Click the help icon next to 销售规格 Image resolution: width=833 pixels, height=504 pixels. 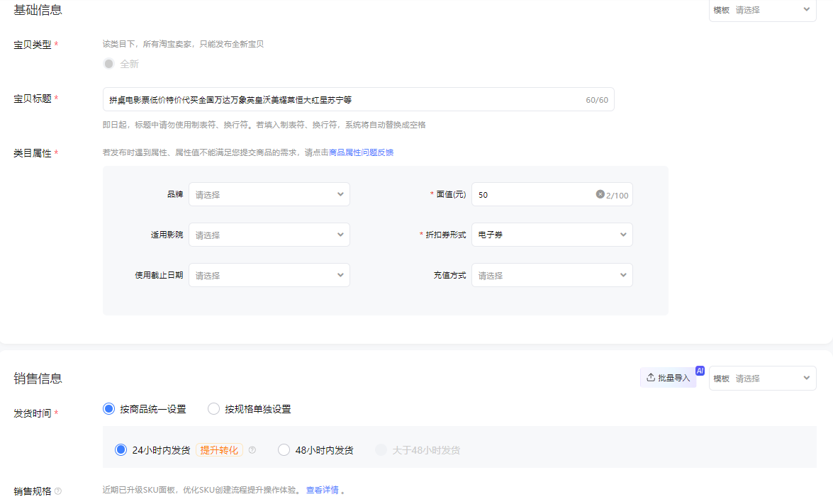pyautogui.click(x=58, y=491)
